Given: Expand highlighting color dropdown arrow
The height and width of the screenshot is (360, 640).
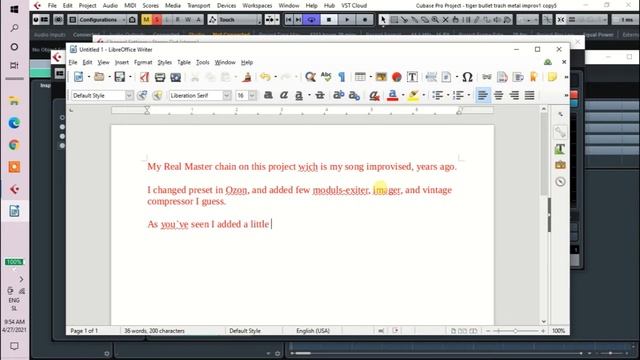Looking at the screenshot, I should pos(424,96).
